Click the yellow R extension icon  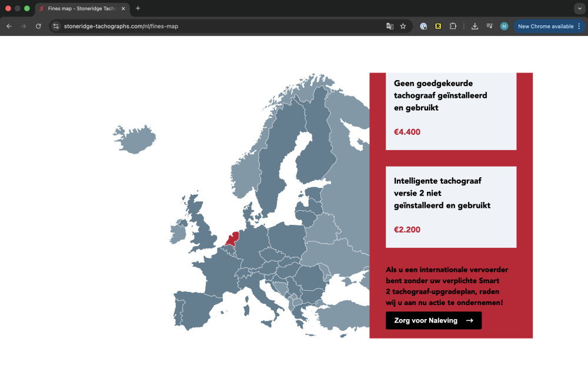click(438, 26)
